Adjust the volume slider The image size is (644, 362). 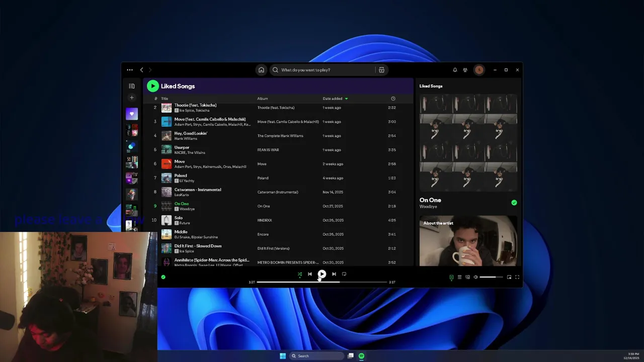pyautogui.click(x=491, y=277)
